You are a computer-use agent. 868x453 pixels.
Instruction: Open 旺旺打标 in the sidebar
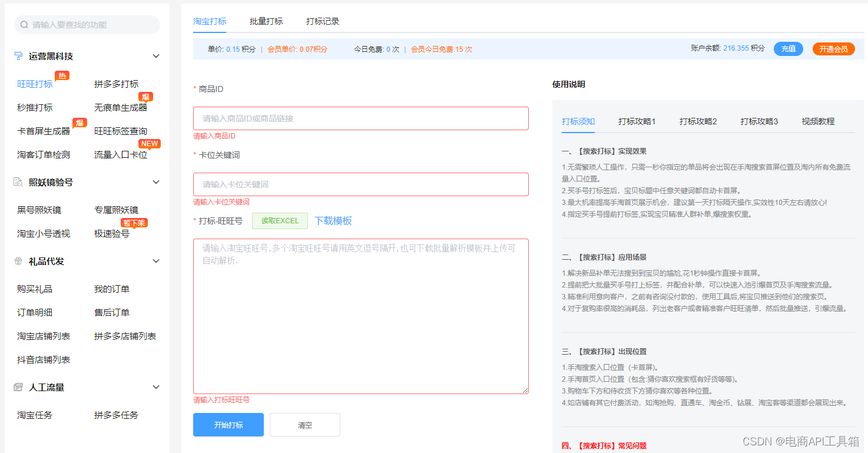click(x=35, y=84)
